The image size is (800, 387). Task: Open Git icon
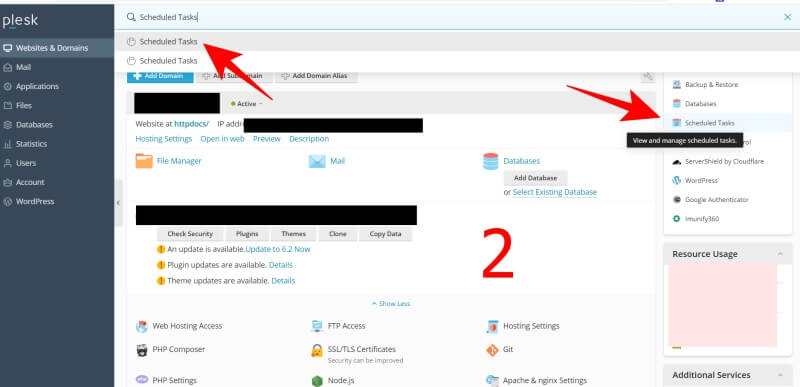coord(492,350)
